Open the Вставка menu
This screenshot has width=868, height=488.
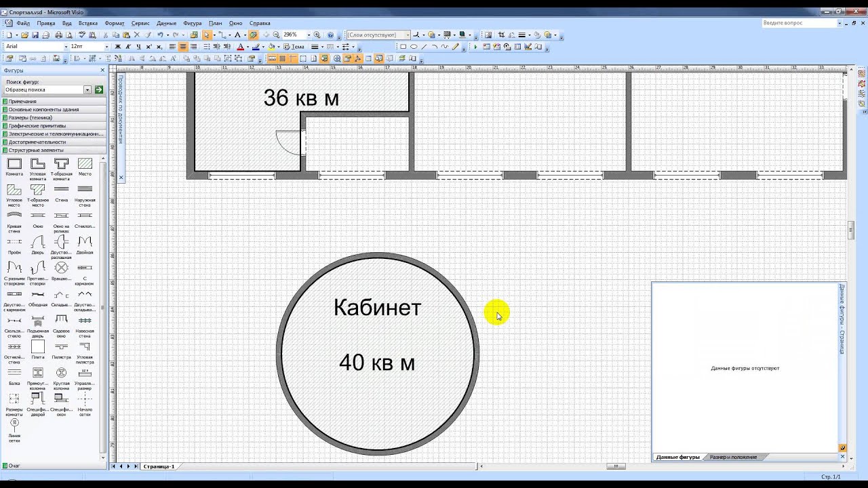[x=88, y=23]
